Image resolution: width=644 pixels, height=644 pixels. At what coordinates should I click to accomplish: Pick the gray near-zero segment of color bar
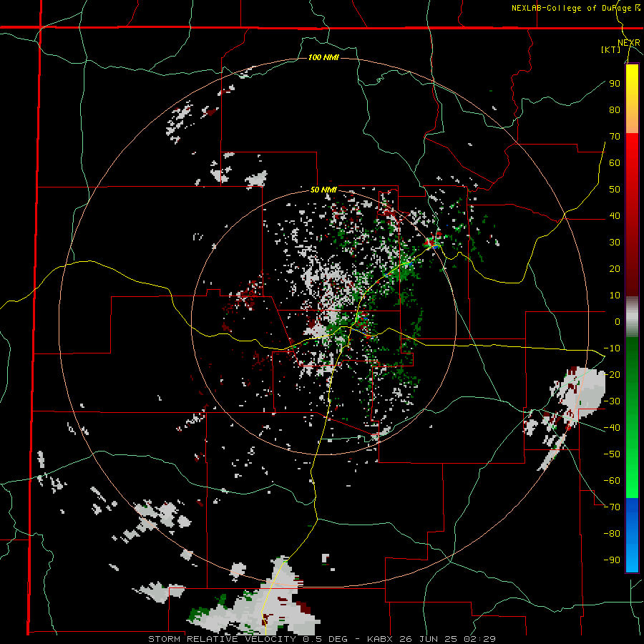point(632,318)
